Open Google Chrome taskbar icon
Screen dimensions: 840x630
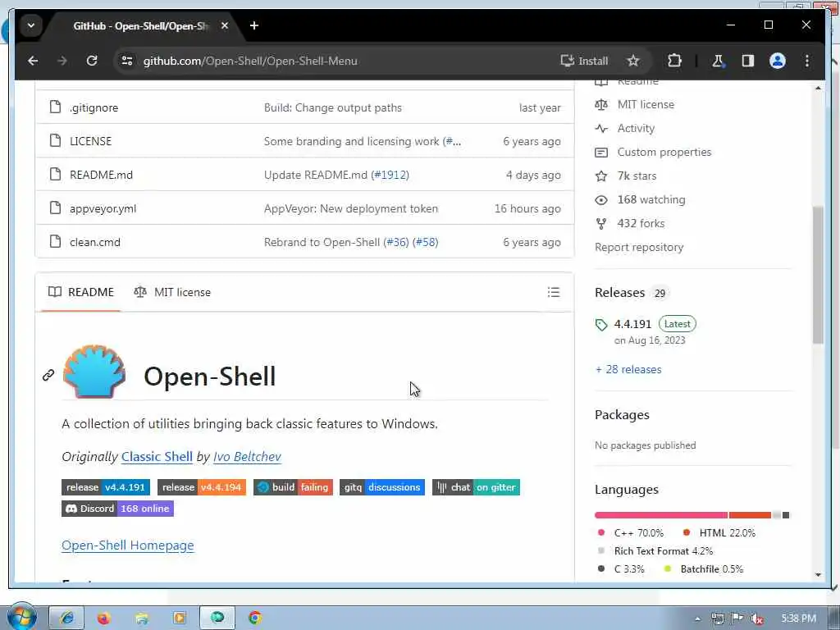point(255,618)
